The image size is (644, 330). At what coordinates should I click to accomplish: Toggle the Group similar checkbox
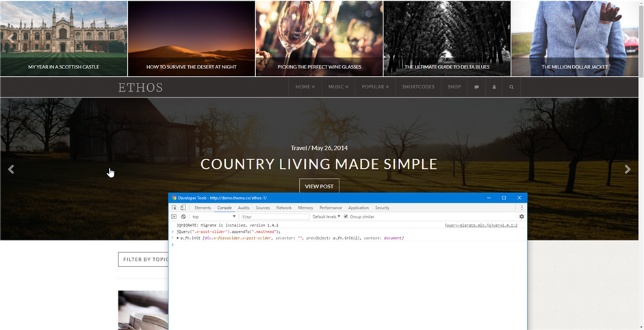point(346,216)
